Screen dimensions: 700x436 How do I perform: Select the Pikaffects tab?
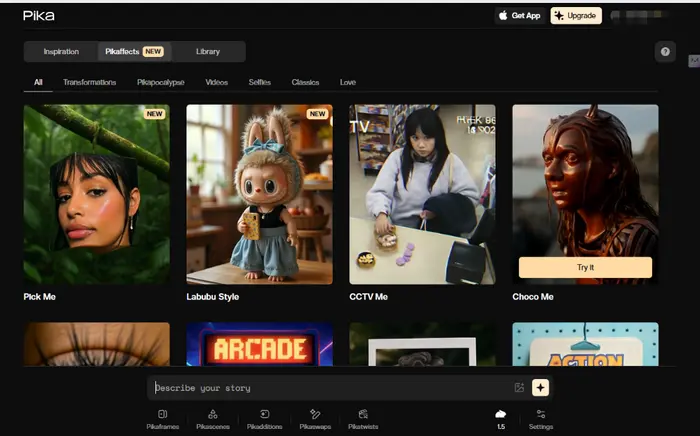[x=133, y=52]
